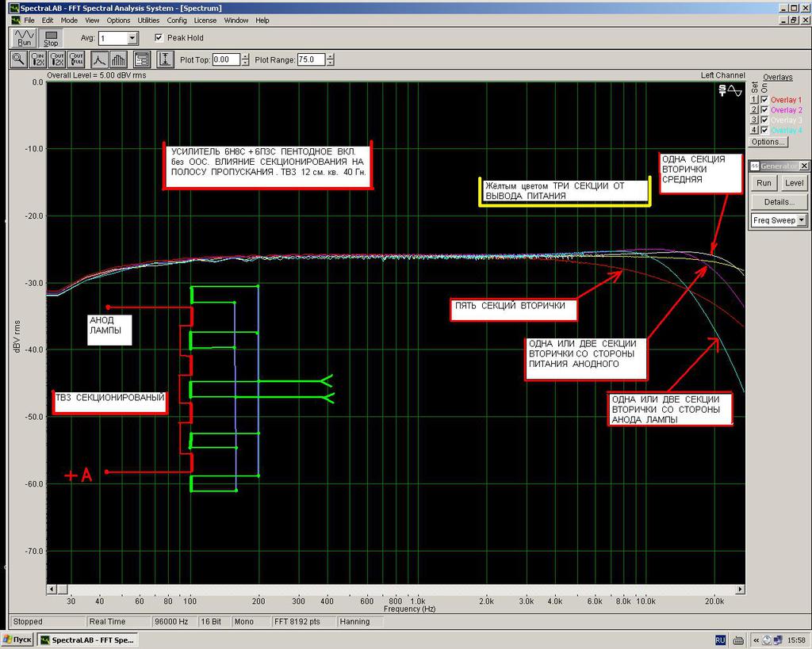Toggle Overlay 1 visibility checkbox

(764, 99)
